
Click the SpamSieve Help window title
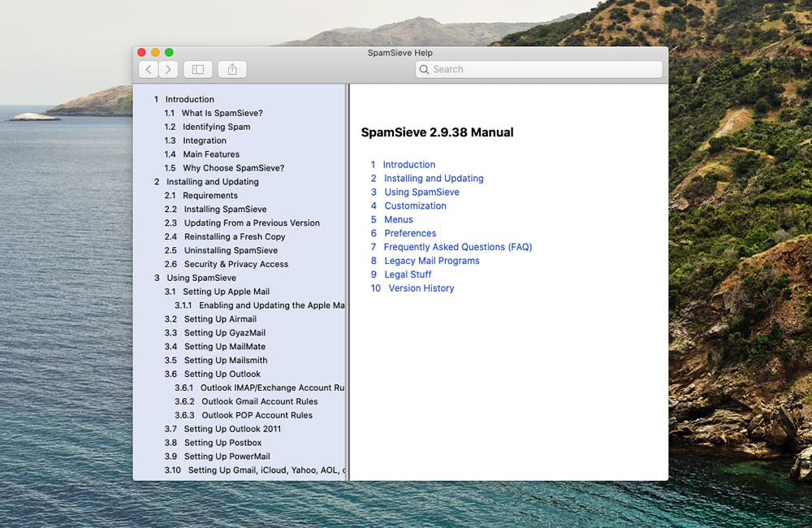400,53
